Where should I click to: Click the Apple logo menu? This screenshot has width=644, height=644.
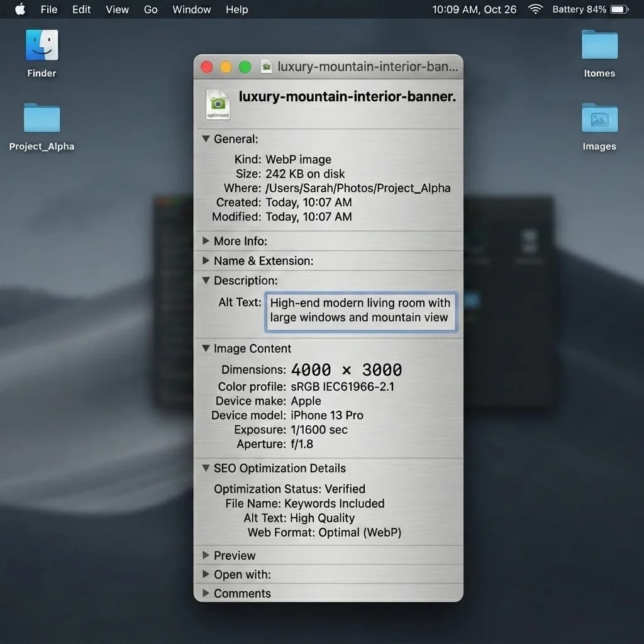tap(20, 9)
